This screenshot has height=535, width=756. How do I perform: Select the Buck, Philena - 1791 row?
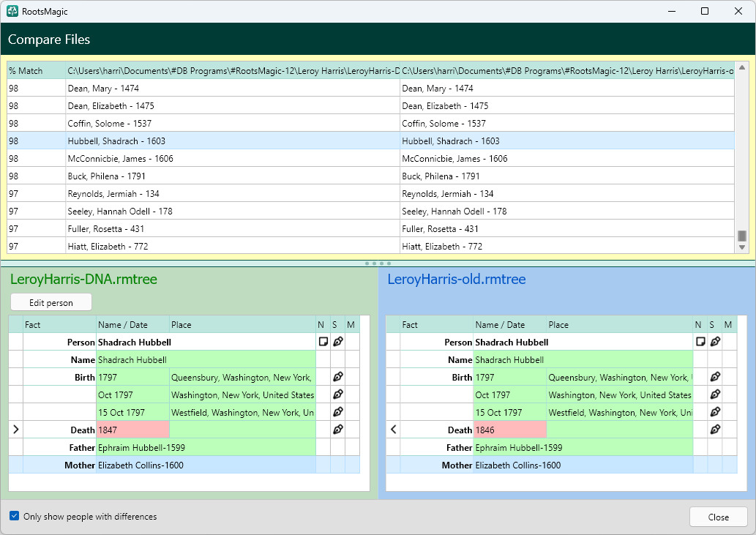371,176
